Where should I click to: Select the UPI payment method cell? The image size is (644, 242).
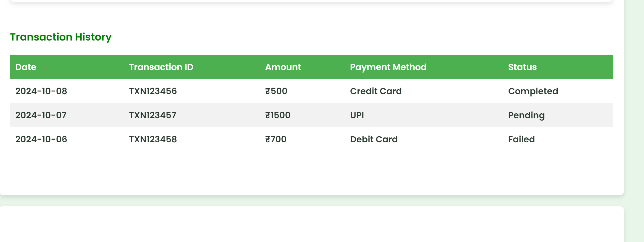point(357,115)
